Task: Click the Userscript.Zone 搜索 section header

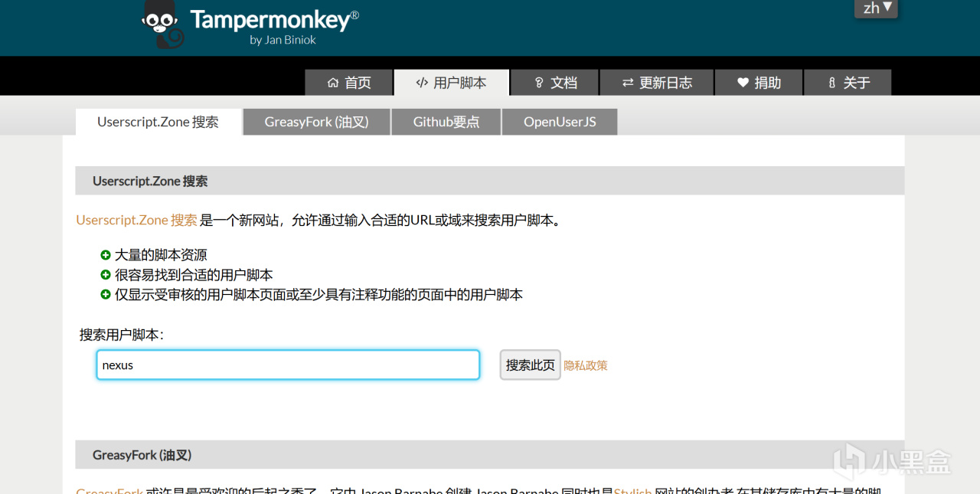Action: point(490,181)
